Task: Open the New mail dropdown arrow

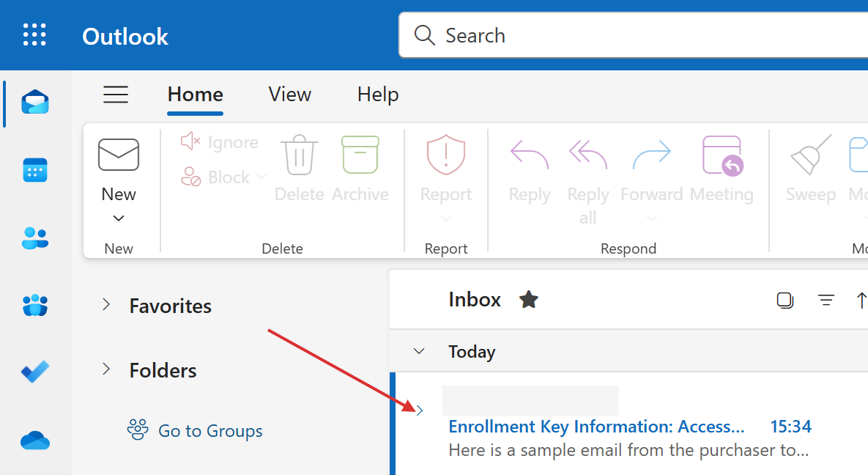Action: 119,218
